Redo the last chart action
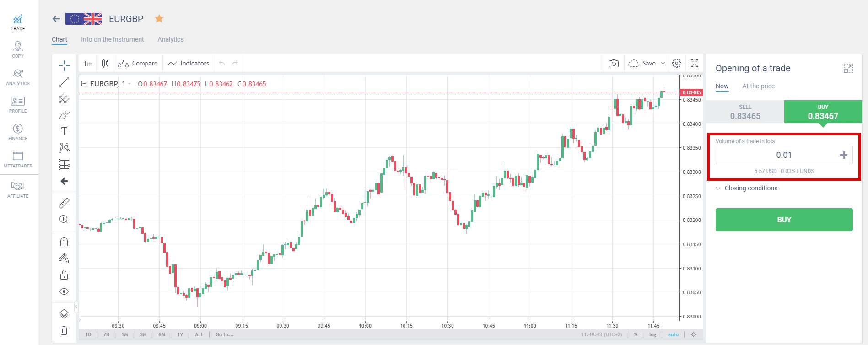The height and width of the screenshot is (345, 868). (235, 63)
